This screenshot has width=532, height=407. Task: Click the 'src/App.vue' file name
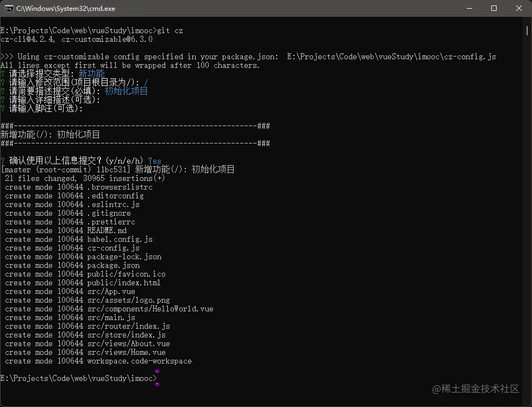(x=111, y=291)
